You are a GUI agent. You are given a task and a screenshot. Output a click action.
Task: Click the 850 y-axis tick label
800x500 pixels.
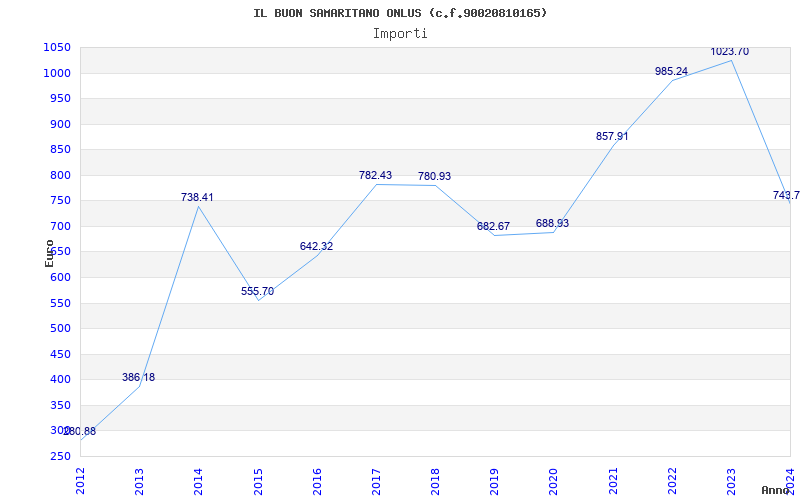pyautogui.click(x=60, y=150)
